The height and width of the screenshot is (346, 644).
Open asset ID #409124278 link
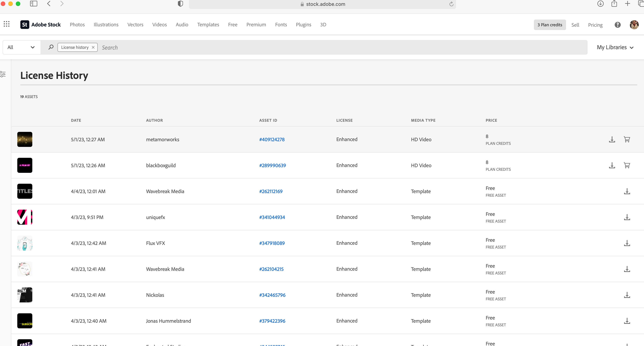pos(272,140)
